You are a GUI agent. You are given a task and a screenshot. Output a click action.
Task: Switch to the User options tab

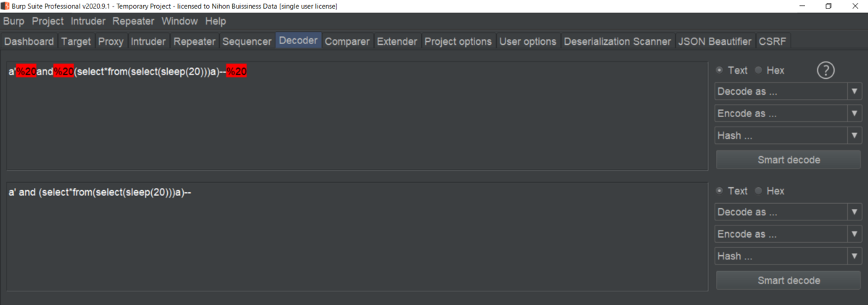[528, 41]
